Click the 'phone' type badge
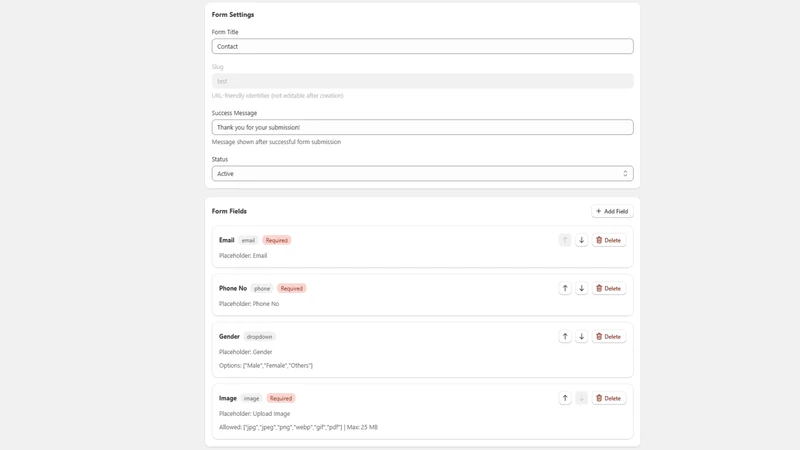 [262, 288]
